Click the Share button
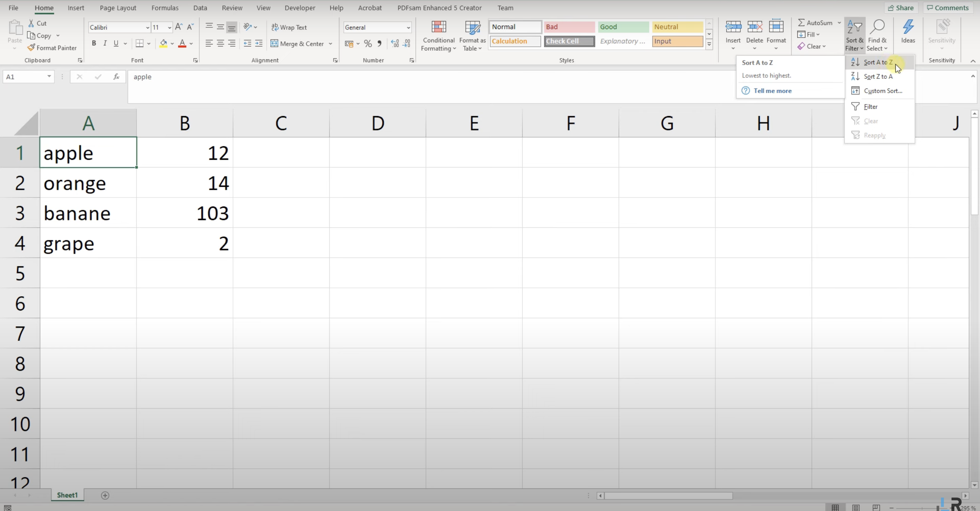 tap(900, 8)
